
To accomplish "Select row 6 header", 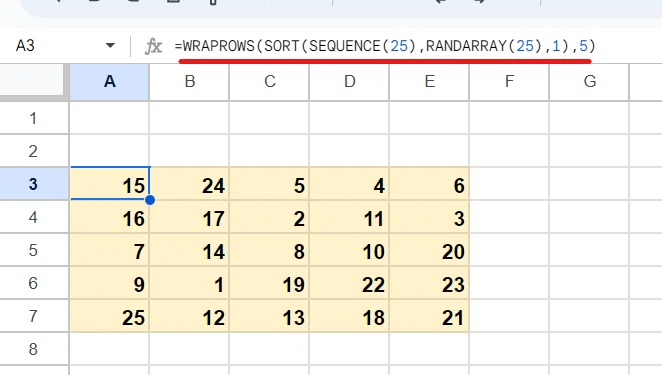I will coord(34,283).
